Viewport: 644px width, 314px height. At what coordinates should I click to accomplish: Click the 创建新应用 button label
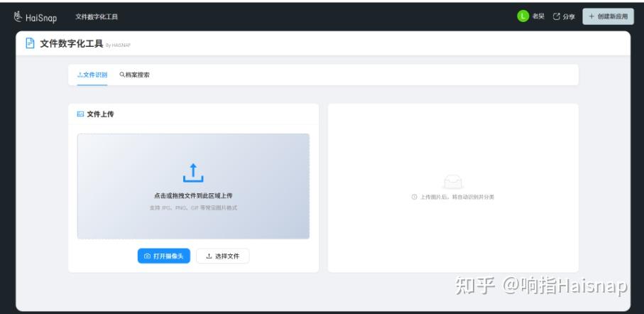[x=613, y=16]
